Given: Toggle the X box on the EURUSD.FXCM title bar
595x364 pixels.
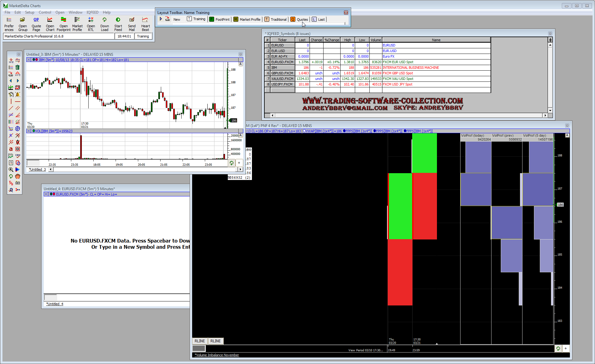Looking at the screenshot, I should (46, 194).
